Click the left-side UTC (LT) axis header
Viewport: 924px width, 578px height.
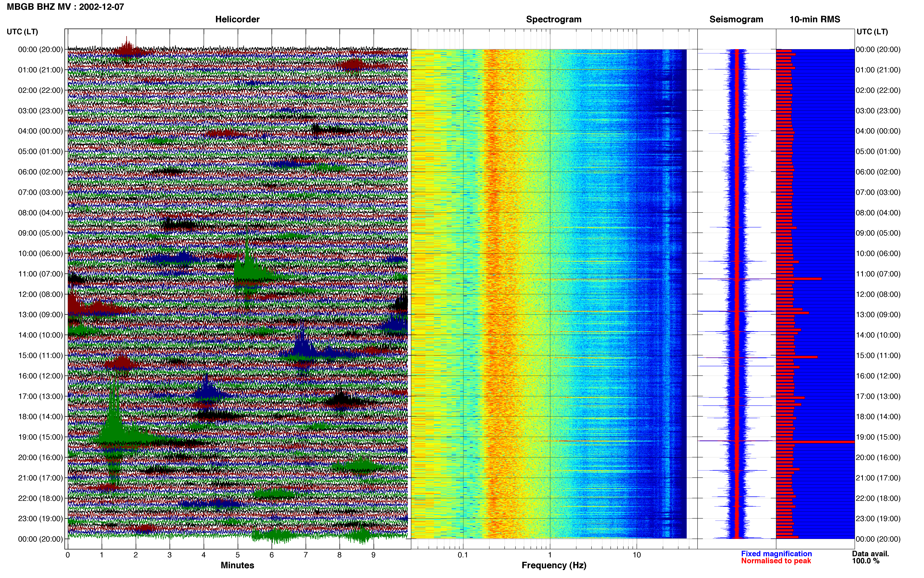click(x=22, y=32)
